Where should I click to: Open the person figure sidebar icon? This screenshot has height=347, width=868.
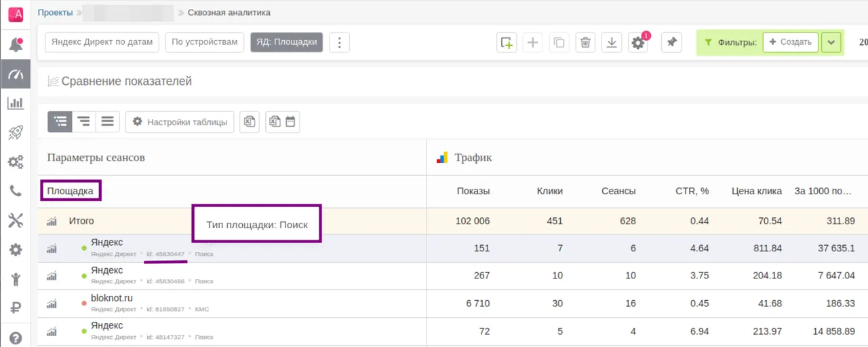pos(16,278)
